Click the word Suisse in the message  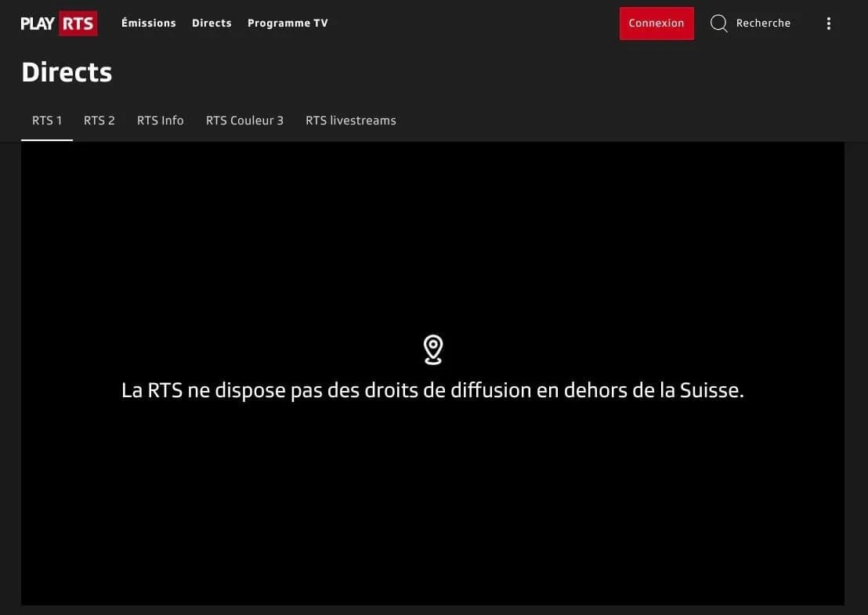(x=712, y=390)
